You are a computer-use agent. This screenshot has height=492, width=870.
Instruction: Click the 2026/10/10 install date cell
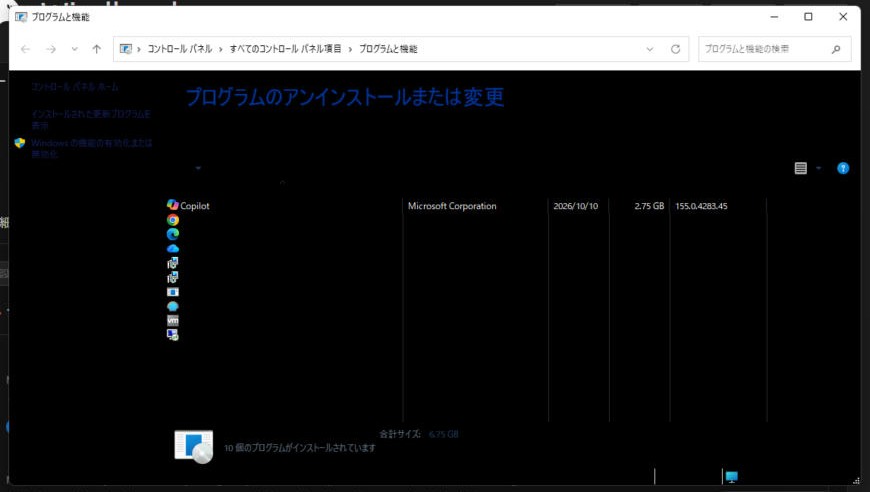[575, 206]
